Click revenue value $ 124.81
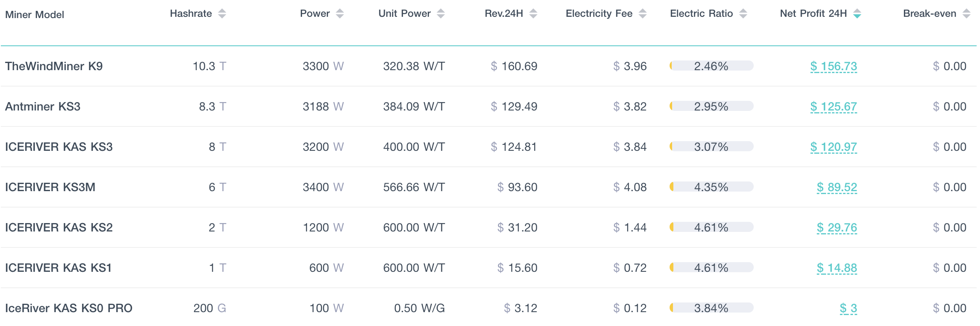Viewport: 980px width, 326px height. (x=514, y=147)
